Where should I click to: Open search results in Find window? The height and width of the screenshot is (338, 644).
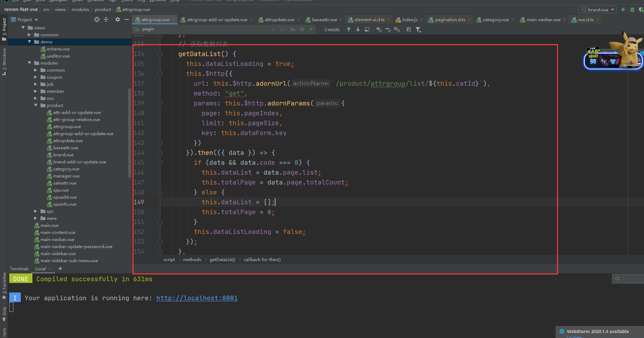[367, 29]
